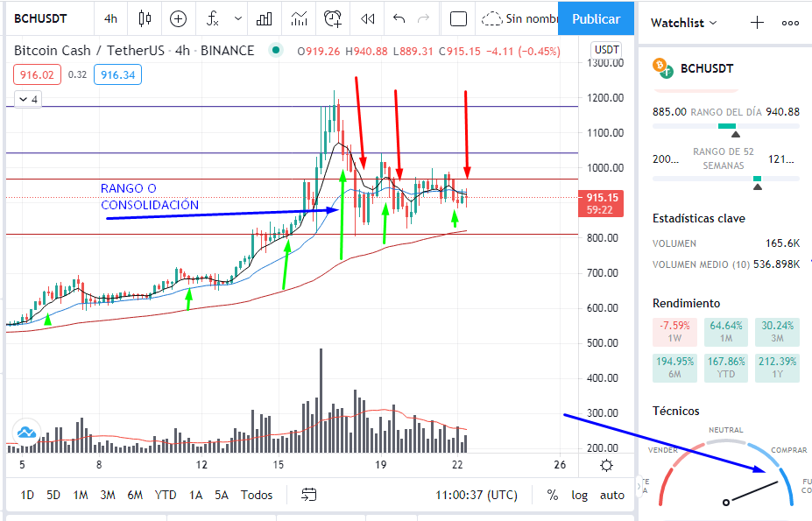The height and width of the screenshot is (521, 812).
Task: Click the Rango de 52 semanas bar
Action: [726, 179]
